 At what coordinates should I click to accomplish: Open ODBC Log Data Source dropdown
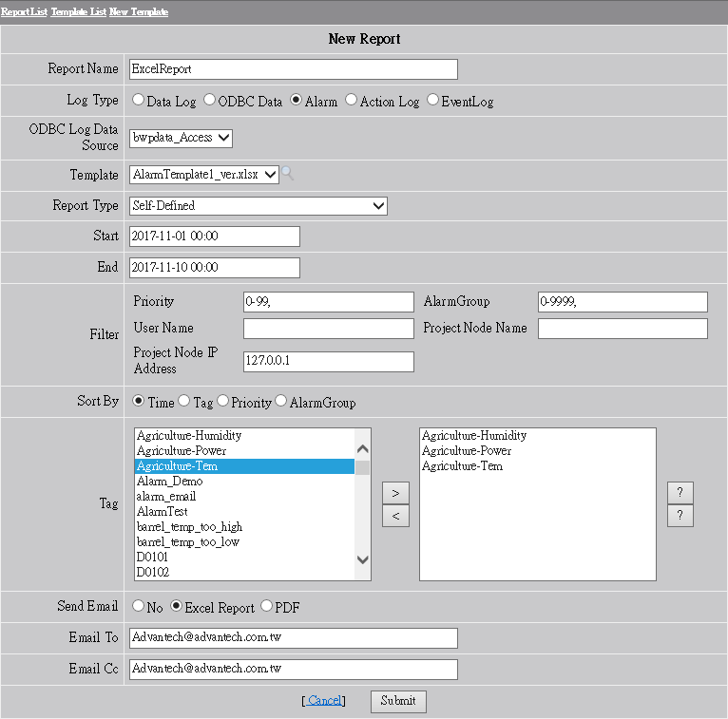(x=182, y=139)
